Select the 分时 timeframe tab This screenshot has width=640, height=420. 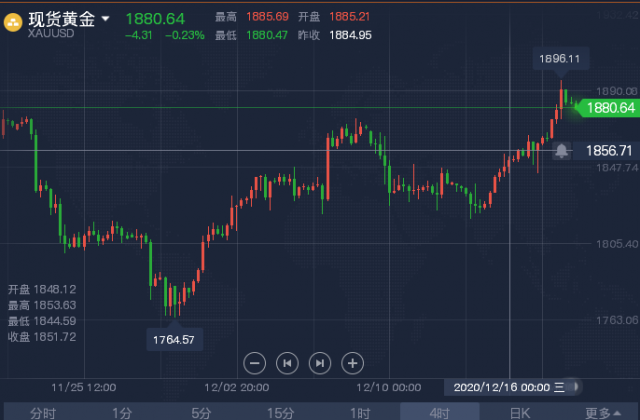click(x=42, y=413)
